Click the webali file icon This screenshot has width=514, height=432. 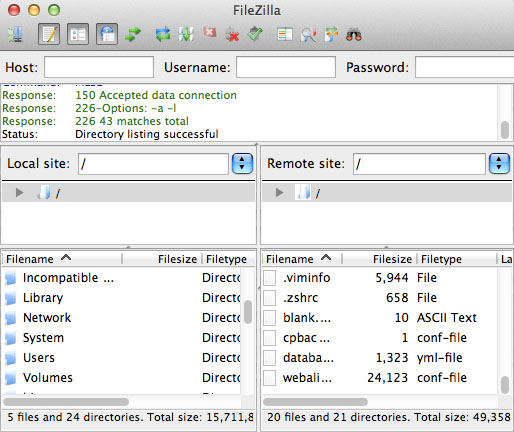(x=270, y=378)
